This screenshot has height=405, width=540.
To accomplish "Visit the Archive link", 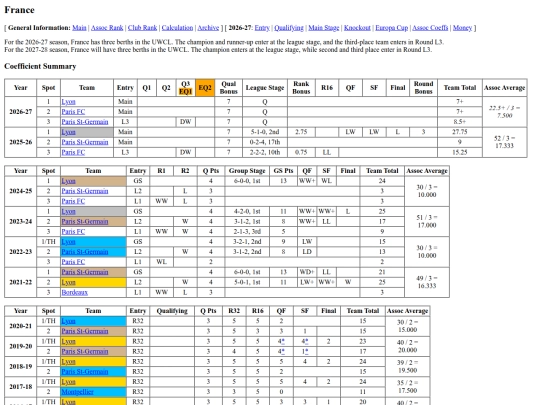I will (208, 28).
